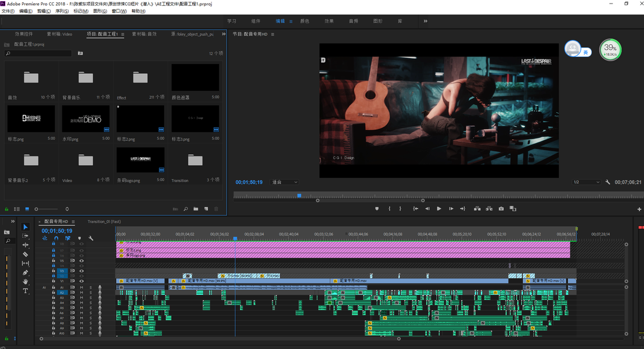Select the Slip tool

click(x=26, y=263)
